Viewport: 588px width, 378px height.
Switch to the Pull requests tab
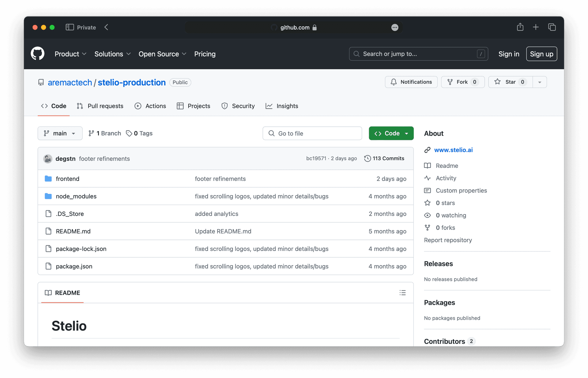(100, 106)
